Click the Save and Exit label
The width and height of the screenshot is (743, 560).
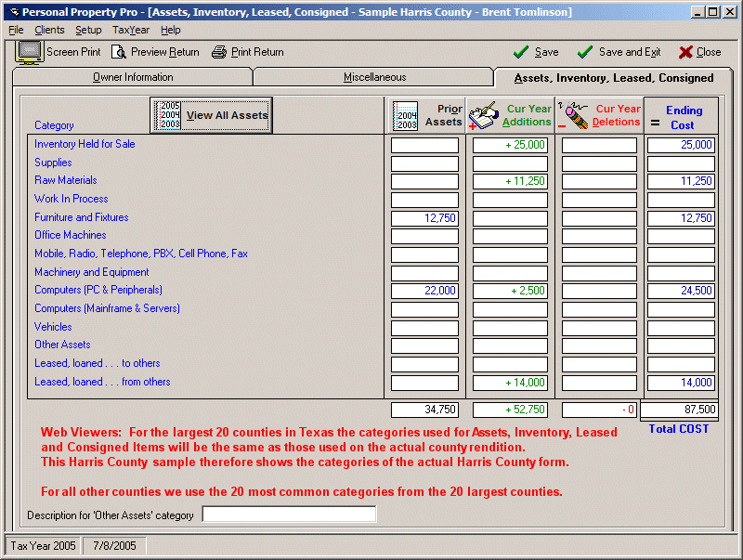[630, 52]
